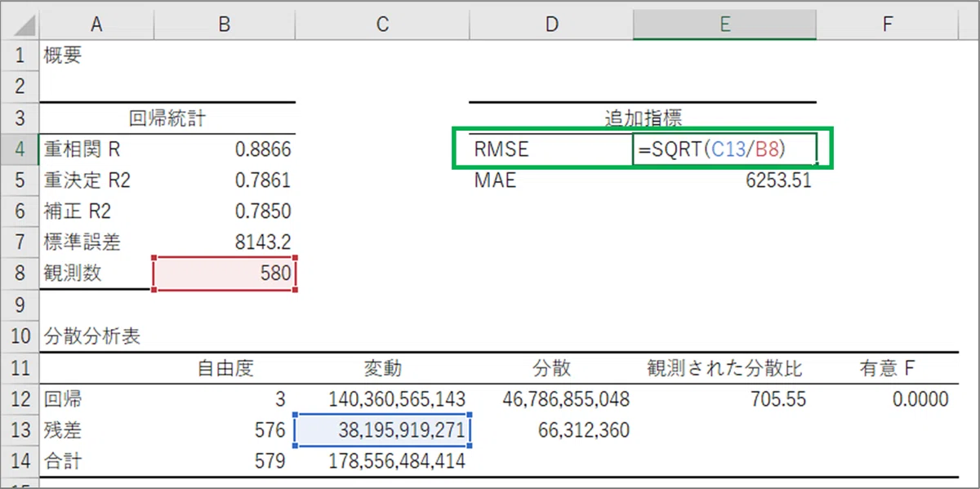Click the 回帰統計 heading cell
Viewport: 980px width, 489px height.
click(167, 118)
